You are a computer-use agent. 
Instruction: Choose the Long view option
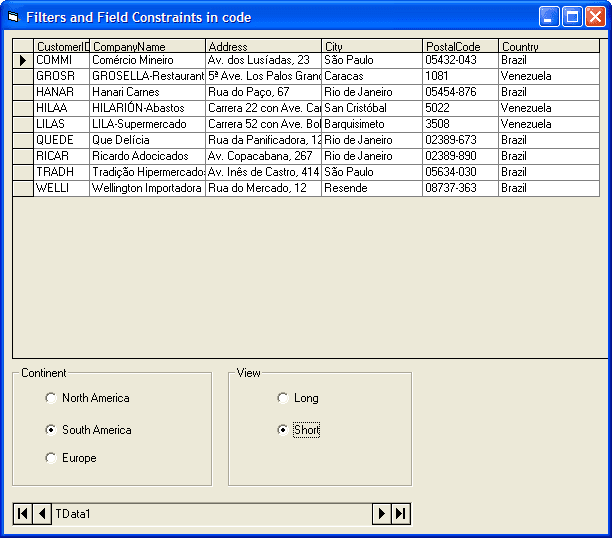click(298, 398)
